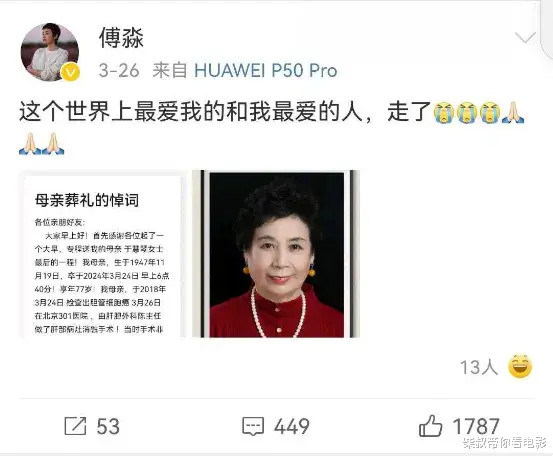The height and width of the screenshot is (456, 553).
Task: Click the 3-26 post date
Action: [119, 71]
